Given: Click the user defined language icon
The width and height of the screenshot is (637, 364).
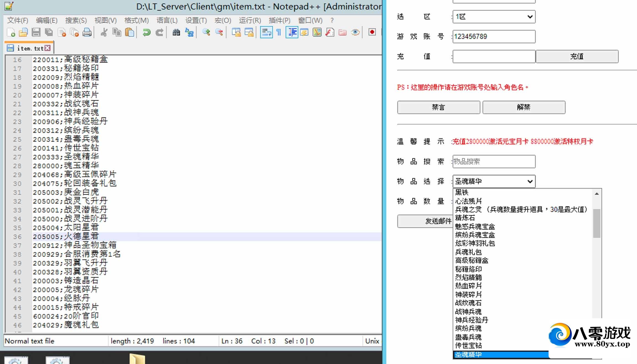Looking at the screenshot, I should (304, 32).
